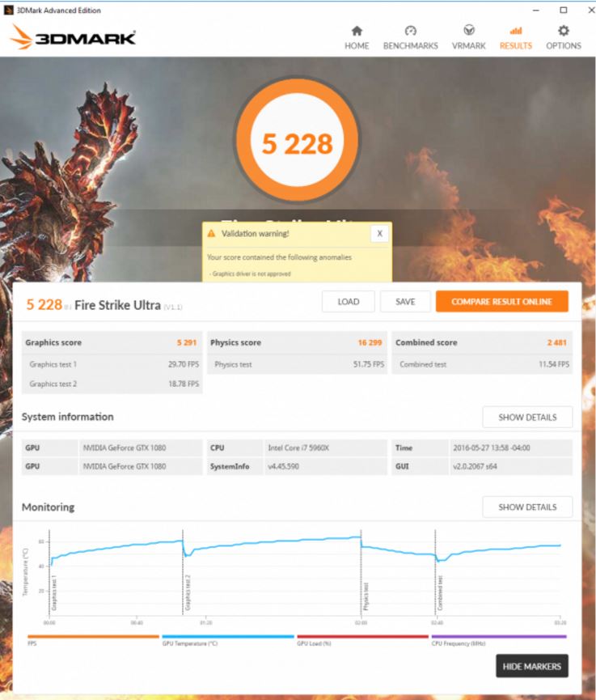
Task: Toggle the orange FPS legend bar
Action: click(93, 637)
